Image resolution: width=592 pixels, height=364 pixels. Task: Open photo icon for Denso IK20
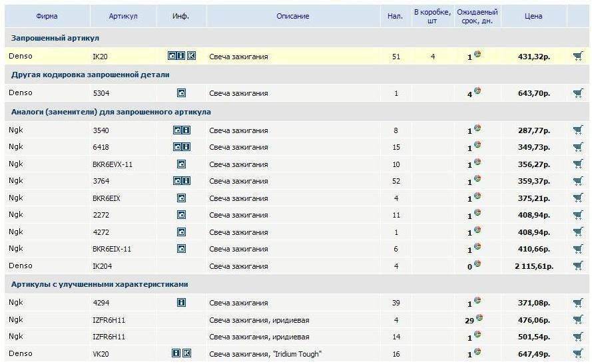pos(172,57)
